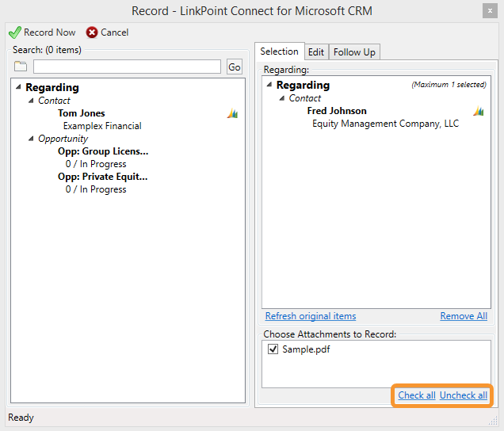Collapse the Regarding node in Selection panel
Screen dimensions: 504x431
point(269,85)
